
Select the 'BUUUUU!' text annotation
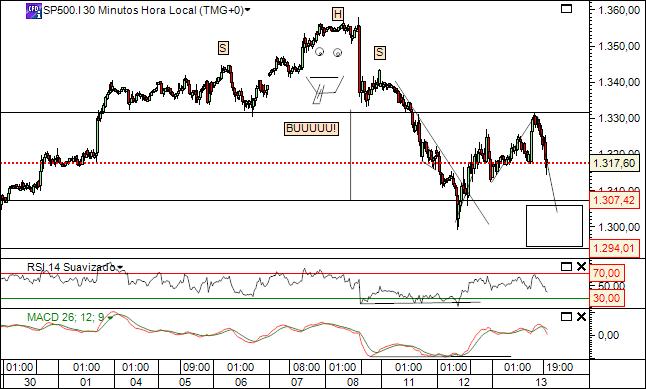coord(311,129)
